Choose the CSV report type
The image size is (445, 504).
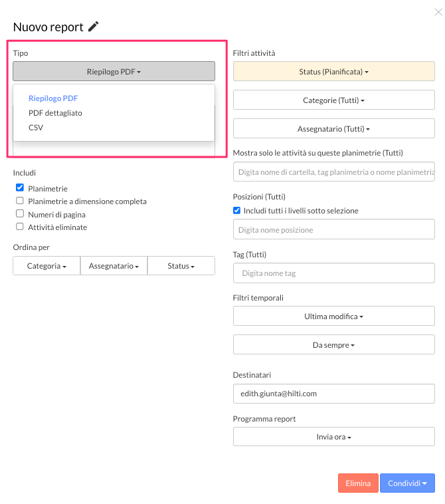tap(36, 128)
